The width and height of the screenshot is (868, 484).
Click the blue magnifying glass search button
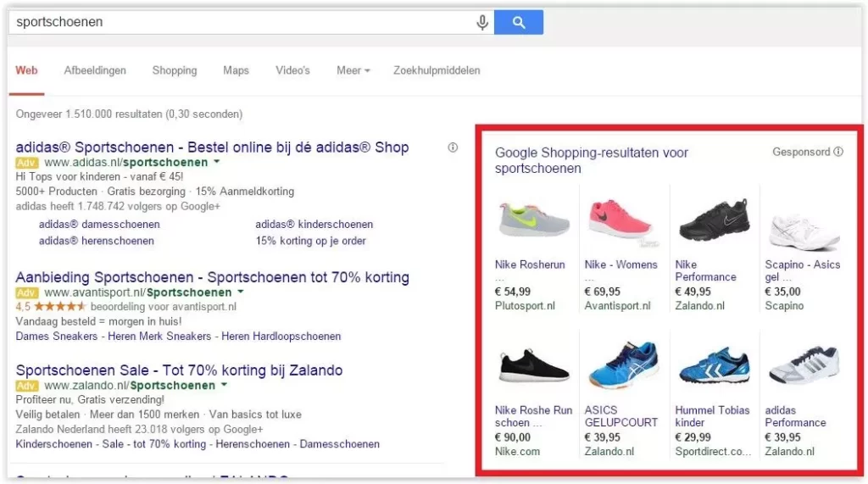point(519,23)
